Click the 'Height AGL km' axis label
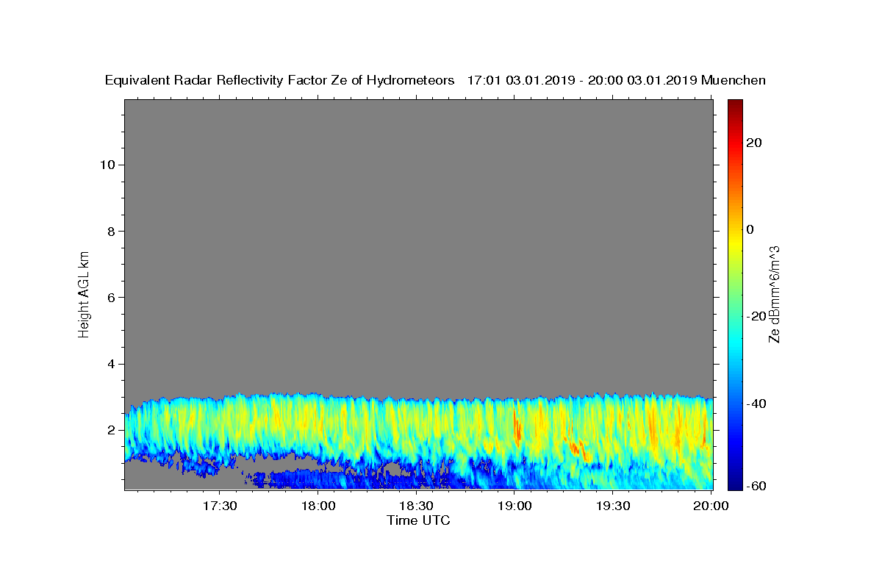The width and height of the screenshot is (882, 588). [x=85, y=293]
